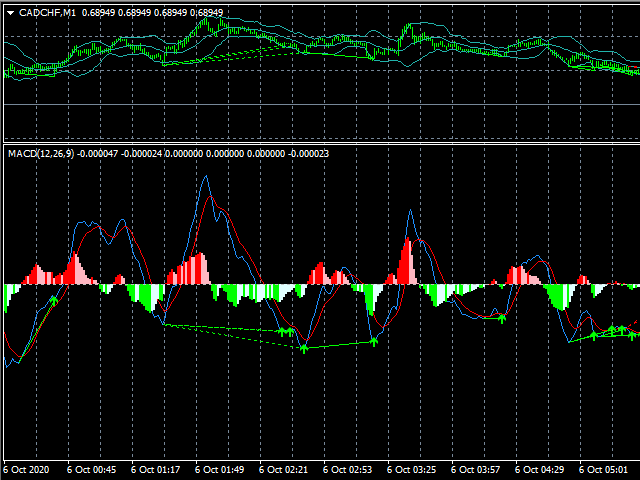
Task: Select the lowest green arrow near 02:21
Action: (303, 349)
